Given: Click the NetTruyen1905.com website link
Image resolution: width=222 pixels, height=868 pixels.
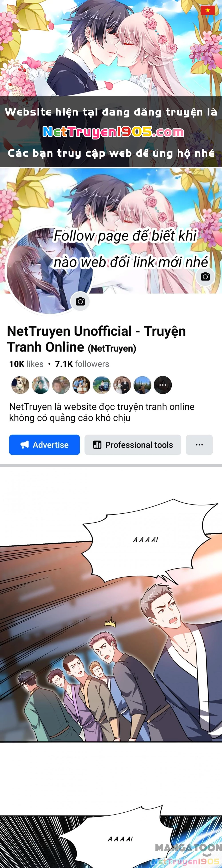Looking at the screenshot, I should 113,132.
